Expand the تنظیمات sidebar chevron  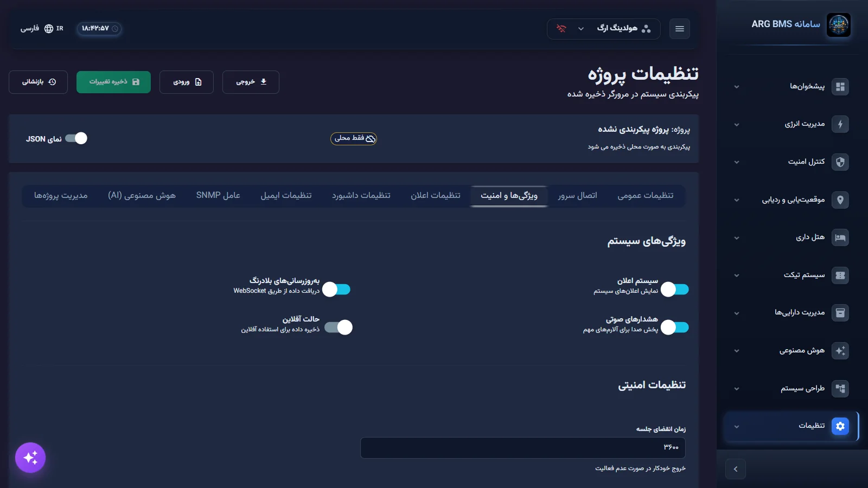coord(736,427)
